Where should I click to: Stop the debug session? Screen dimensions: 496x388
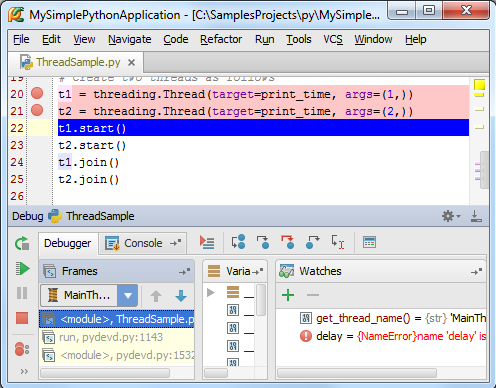(x=22, y=318)
